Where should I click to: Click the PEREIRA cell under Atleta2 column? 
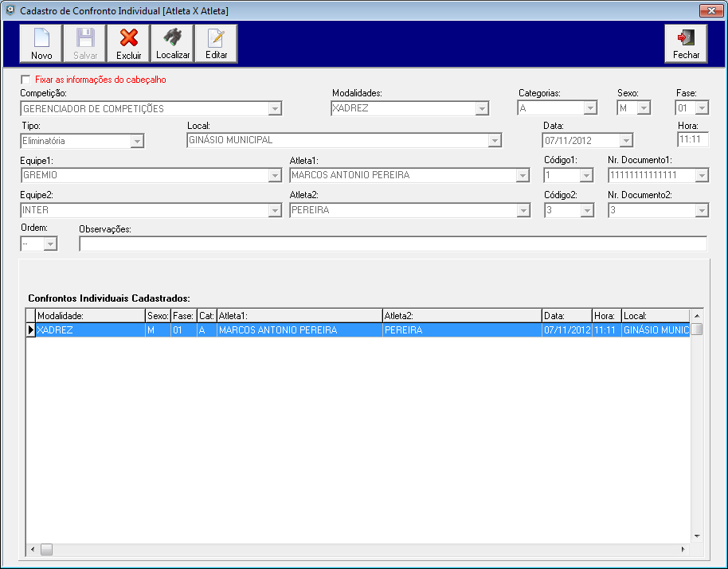462,330
